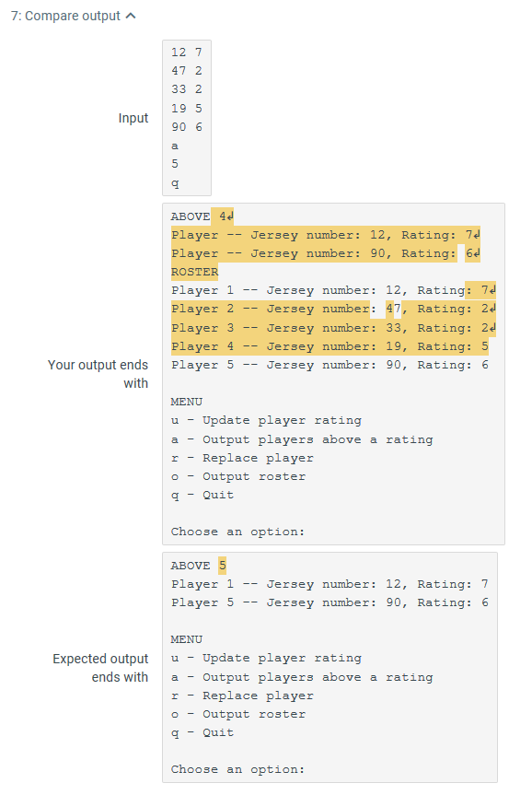Image resolution: width=532 pixels, height=795 pixels.
Task: Click 'r - Replace player' in your output
Action: point(242,458)
